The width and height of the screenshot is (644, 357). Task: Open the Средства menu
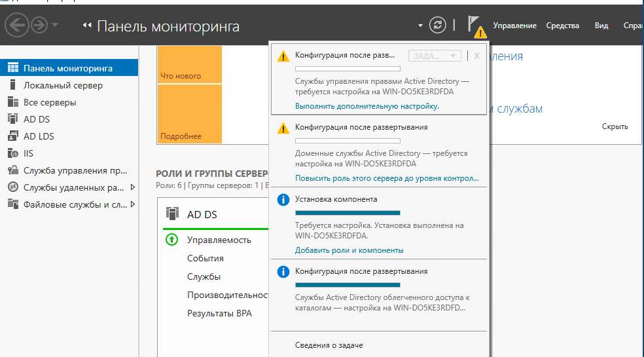(562, 26)
